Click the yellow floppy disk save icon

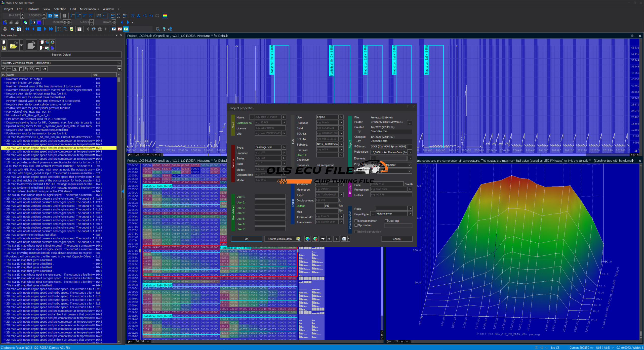4,48
